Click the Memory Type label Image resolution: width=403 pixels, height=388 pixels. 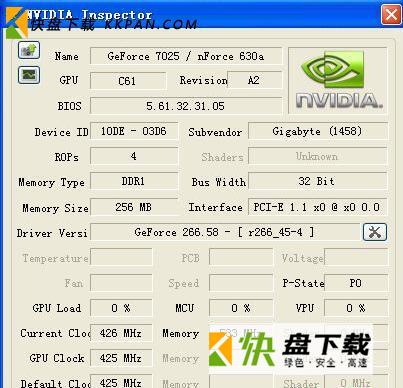[52, 182]
